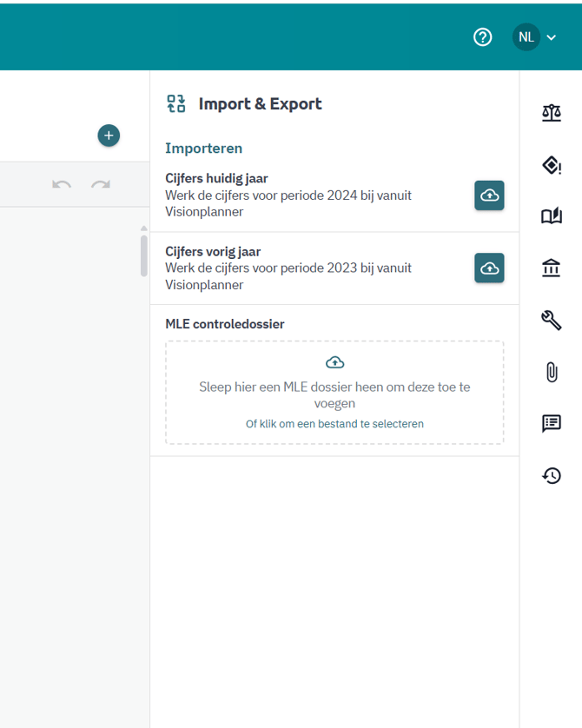This screenshot has height=728, width=582.
Task: Click 'Of klik om een bestand te selecteren'
Action: point(334,424)
